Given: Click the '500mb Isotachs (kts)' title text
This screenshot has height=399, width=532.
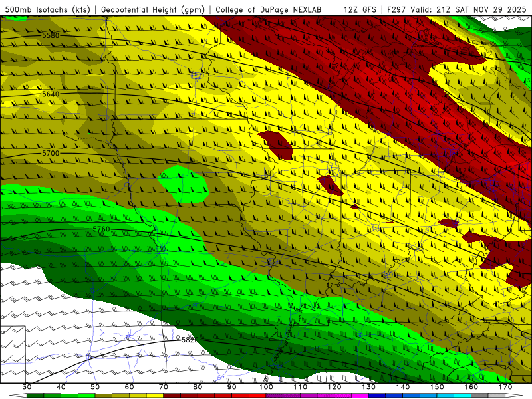Looking at the screenshot, I should coord(48,9).
